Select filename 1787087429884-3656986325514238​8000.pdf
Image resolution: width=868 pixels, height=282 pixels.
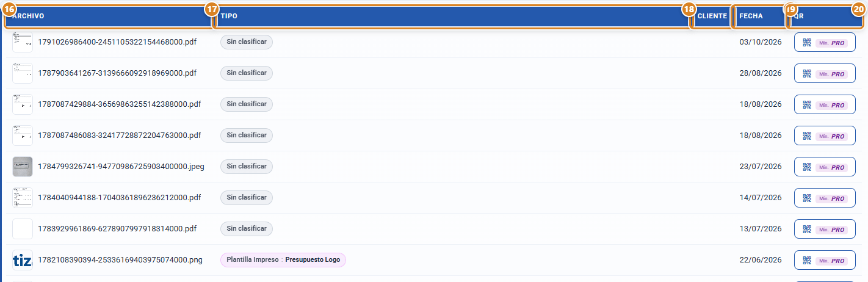click(x=120, y=104)
